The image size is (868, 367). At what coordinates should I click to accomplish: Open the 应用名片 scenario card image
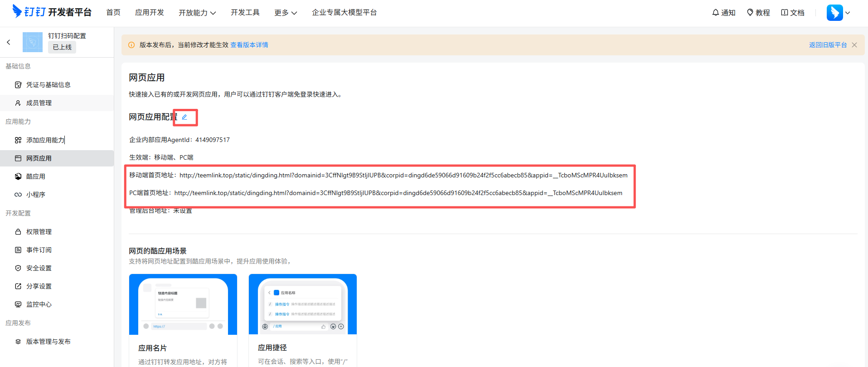pyautogui.click(x=183, y=304)
